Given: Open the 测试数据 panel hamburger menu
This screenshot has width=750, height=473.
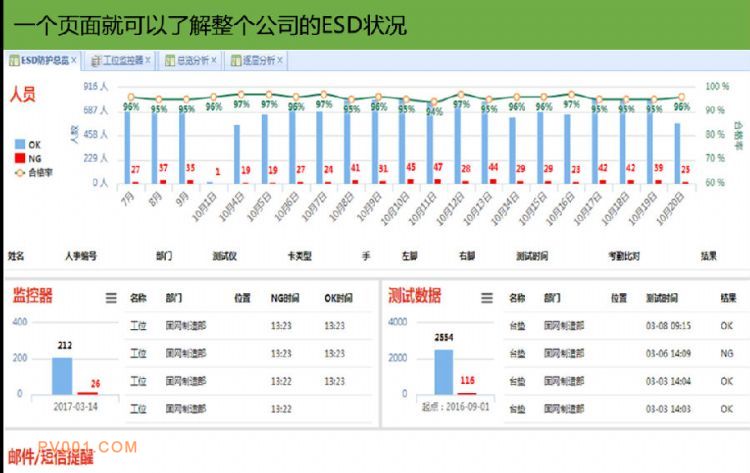Looking at the screenshot, I should pyautogui.click(x=487, y=297).
